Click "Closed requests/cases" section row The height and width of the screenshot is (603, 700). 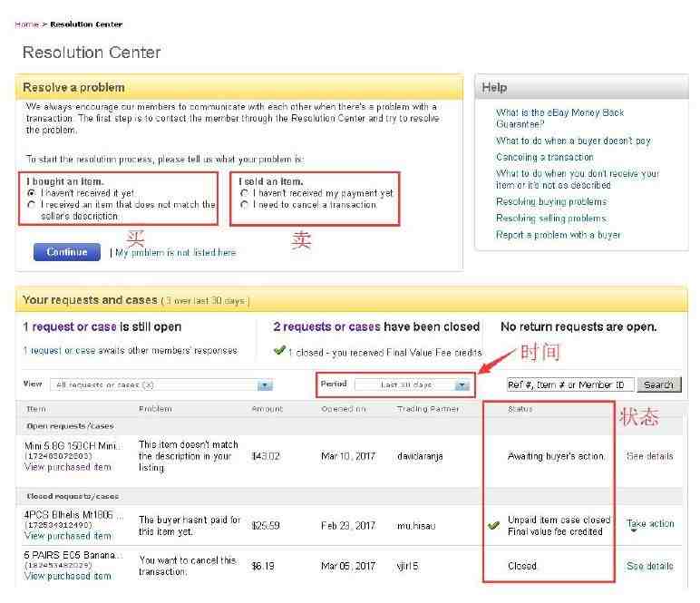(349, 496)
